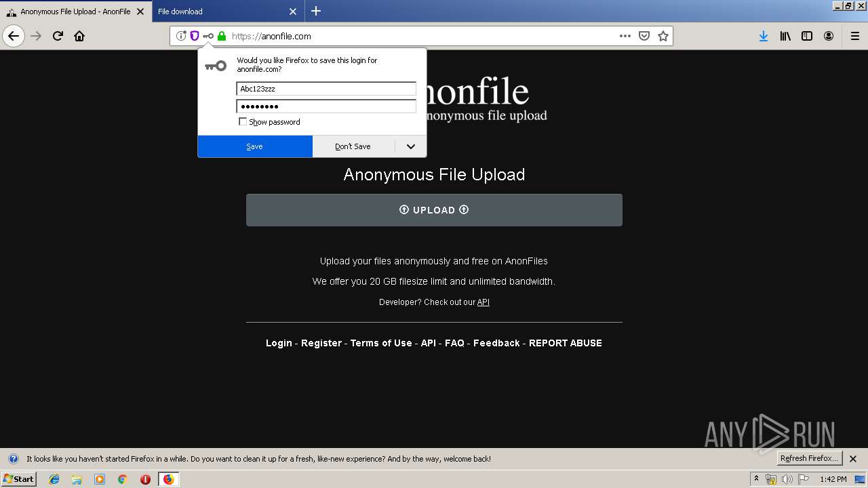
Task: Close the Anonymous File Upload tab
Action: pos(141,12)
